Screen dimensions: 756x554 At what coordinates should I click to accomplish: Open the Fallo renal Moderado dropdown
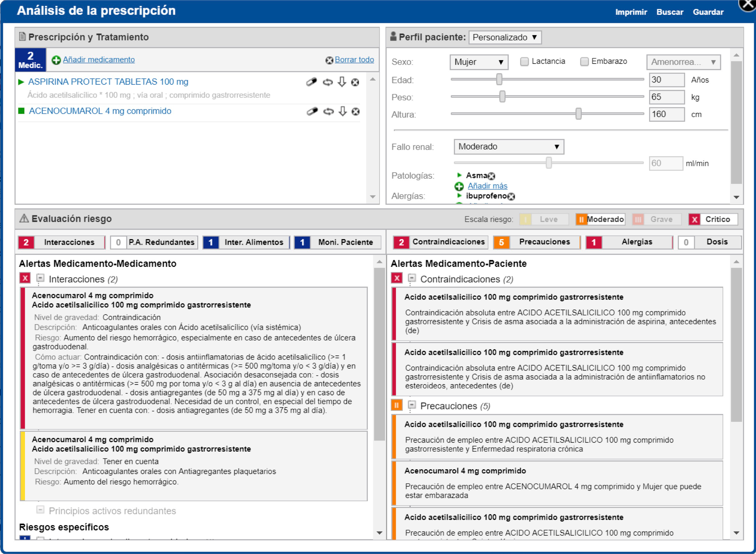508,147
